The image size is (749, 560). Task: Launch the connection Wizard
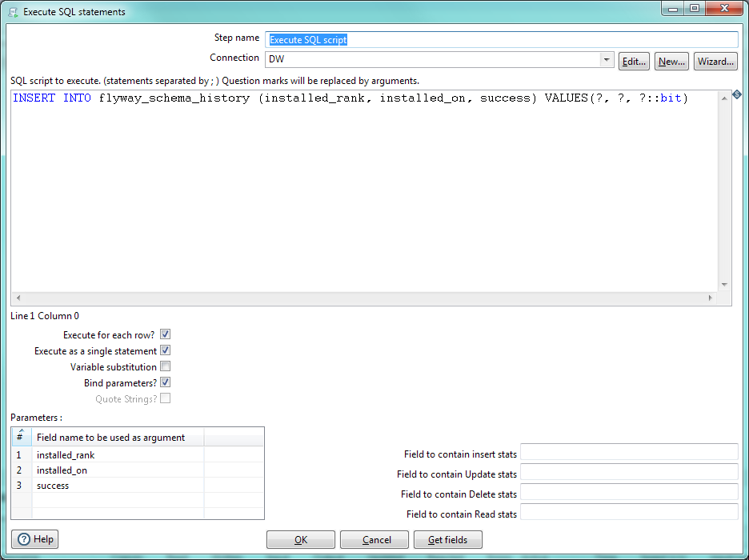click(x=715, y=61)
